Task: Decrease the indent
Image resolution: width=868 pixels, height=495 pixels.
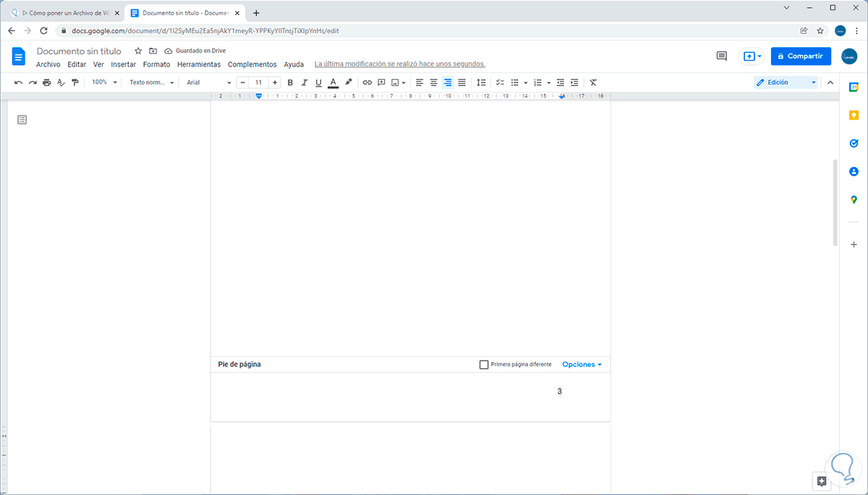Action: [561, 82]
